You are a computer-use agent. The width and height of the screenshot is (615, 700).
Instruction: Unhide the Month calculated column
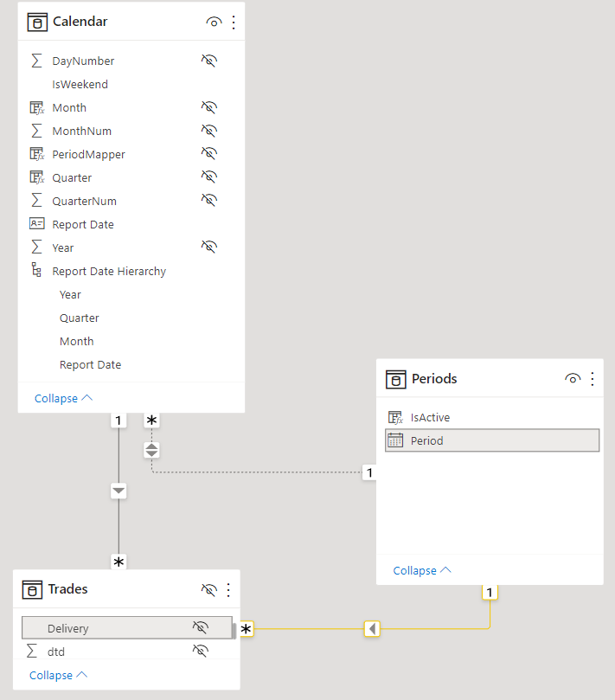point(208,107)
